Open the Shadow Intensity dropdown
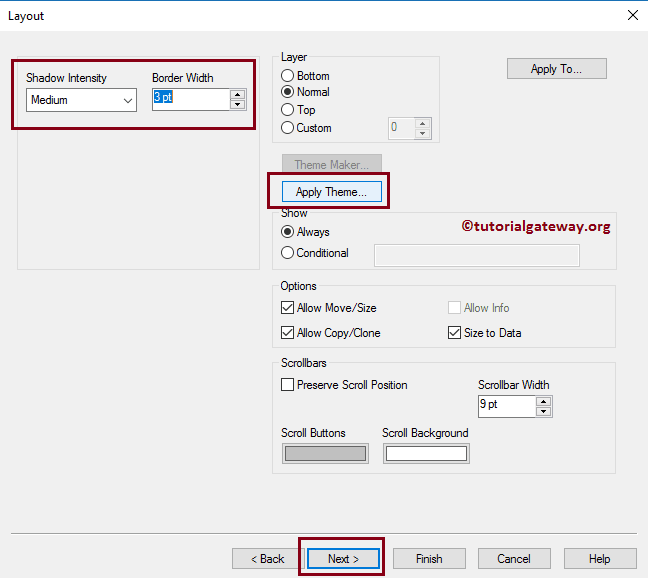Screen dimensions: 648x578 click(x=81, y=100)
